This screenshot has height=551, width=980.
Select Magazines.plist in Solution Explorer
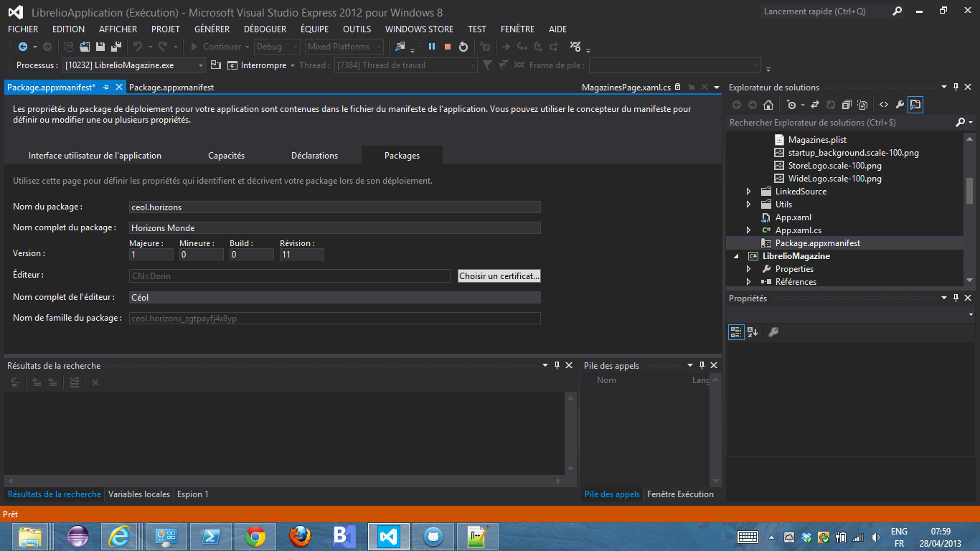[x=817, y=140]
